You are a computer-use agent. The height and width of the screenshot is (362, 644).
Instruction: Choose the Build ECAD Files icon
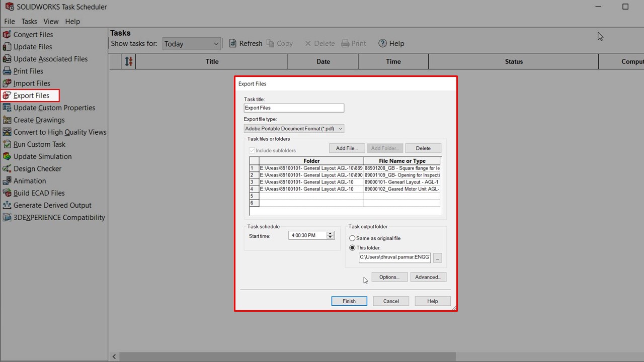coord(7,193)
